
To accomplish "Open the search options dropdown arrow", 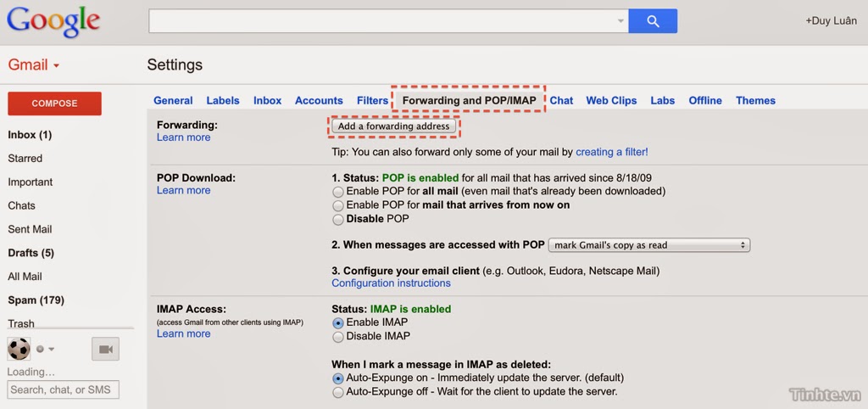I will (620, 21).
